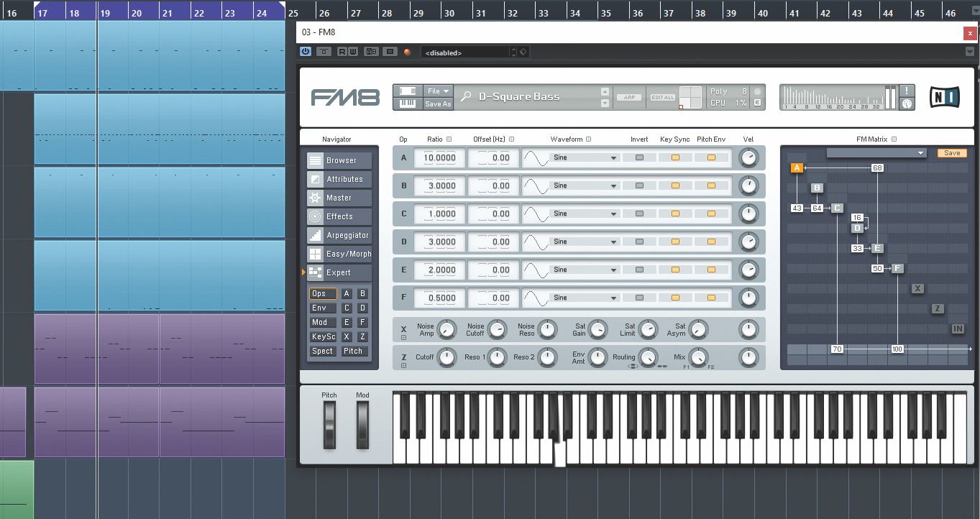The width and height of the screenshot is (980, 519).
Task: Select the Pitch tab in Expert section
Action: 353,351
